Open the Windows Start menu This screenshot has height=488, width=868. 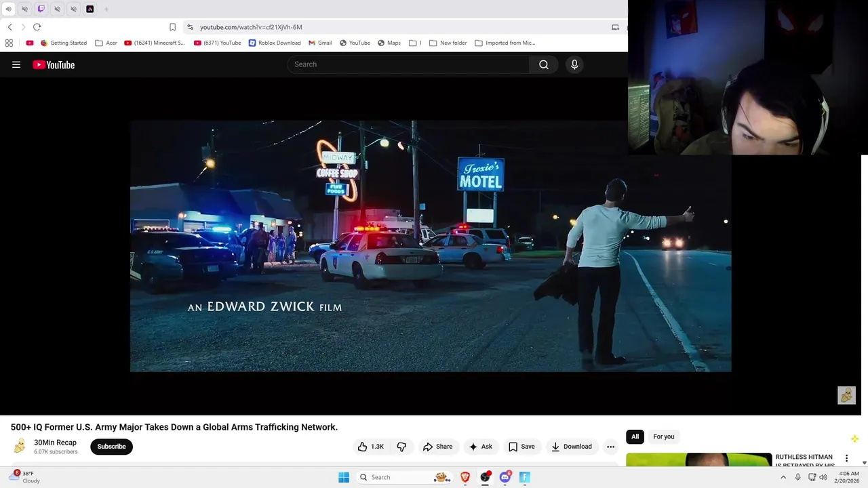tap(344, 477)
